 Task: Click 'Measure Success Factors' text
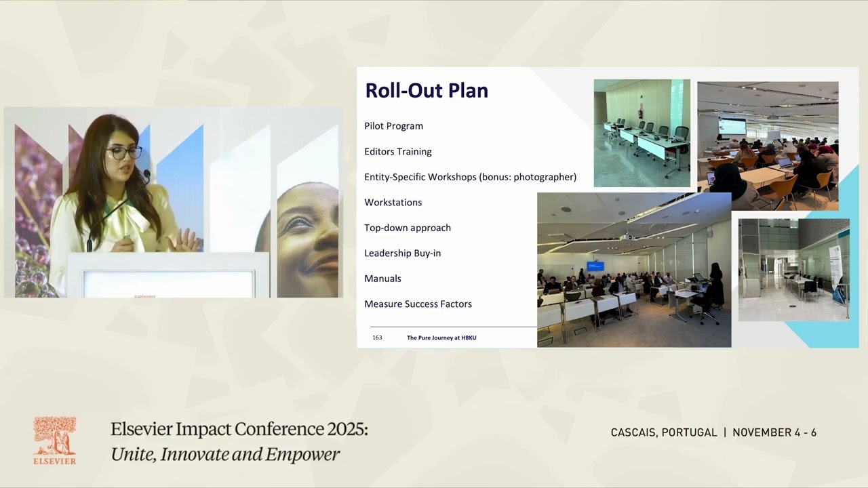(418, 304)
